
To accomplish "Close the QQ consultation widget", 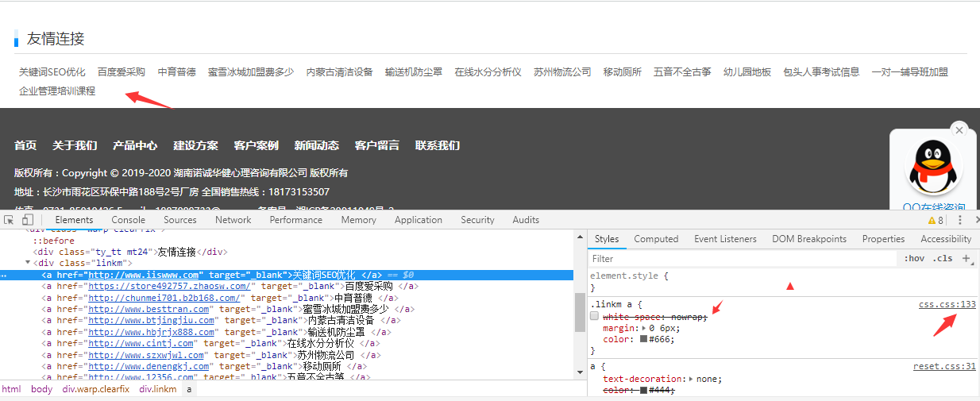I will coord(959,130).
